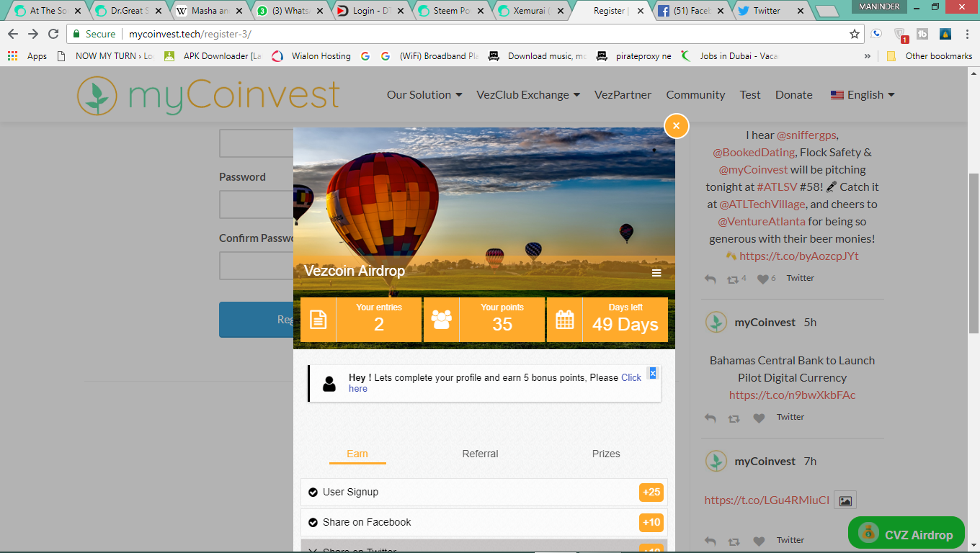
Task: Click the +25 points badge
Action: tap(651, 493)
